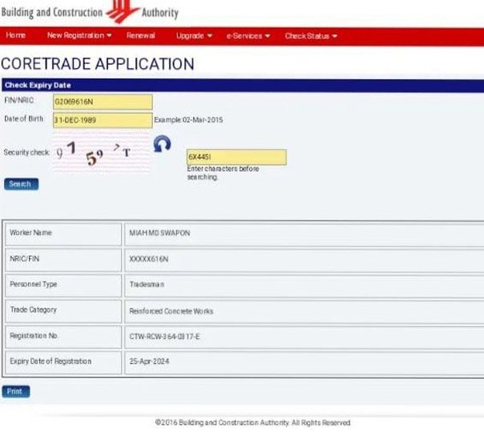Screen dimensions: 484x448
Task: Click the security check characters field
Action: 236,157
